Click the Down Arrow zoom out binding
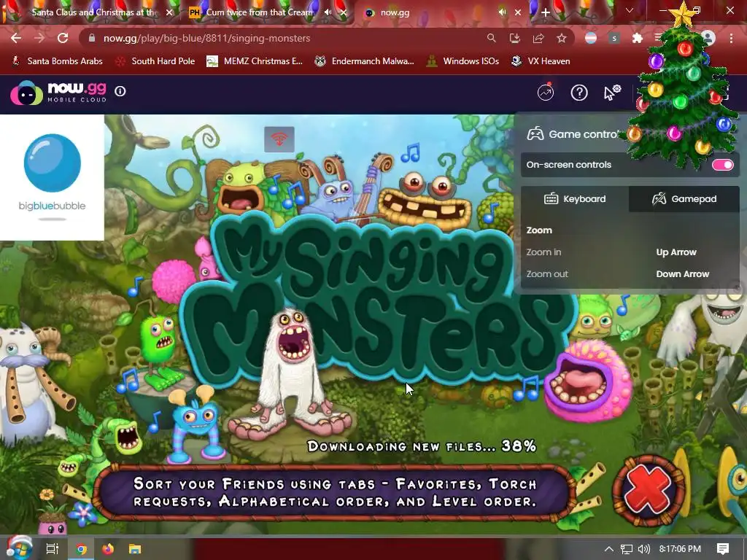747x560 pixels. point(683,274)
